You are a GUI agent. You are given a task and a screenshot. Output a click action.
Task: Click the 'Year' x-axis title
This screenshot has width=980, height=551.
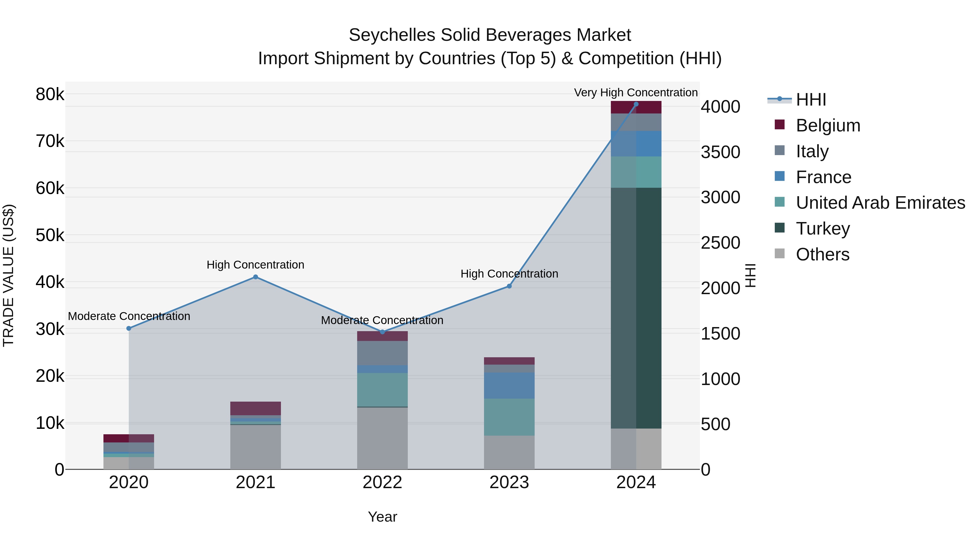tap(382, 517)
